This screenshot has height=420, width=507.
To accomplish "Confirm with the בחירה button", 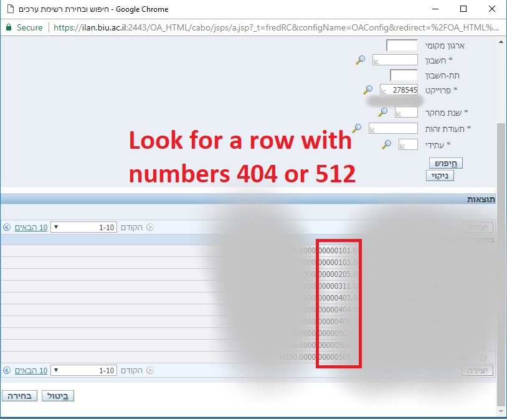I will pyautogui.click(x=20, y=396).
